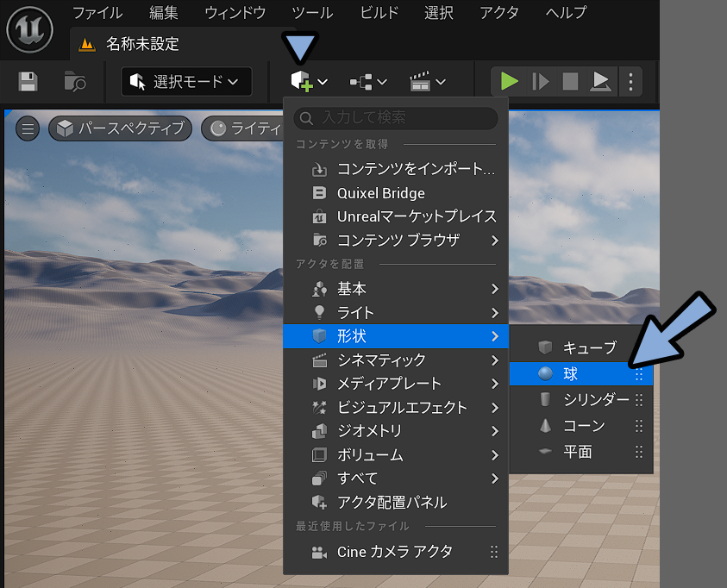Open the viewport options hamburger button

coord(28,128)
